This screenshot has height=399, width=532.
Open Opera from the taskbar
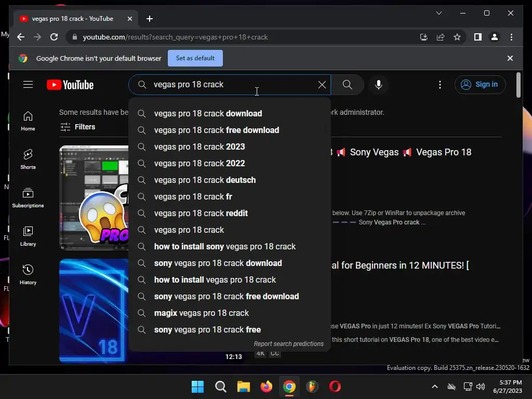pos(335,387)
